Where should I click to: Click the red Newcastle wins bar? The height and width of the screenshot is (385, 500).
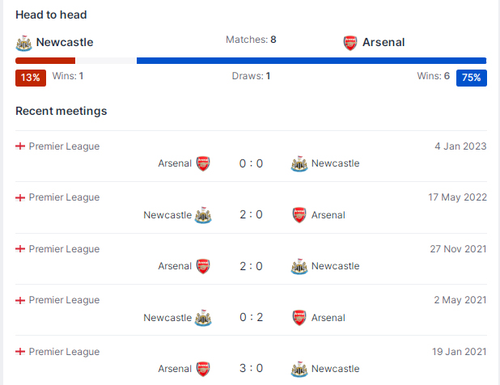[x=45, y=61]
